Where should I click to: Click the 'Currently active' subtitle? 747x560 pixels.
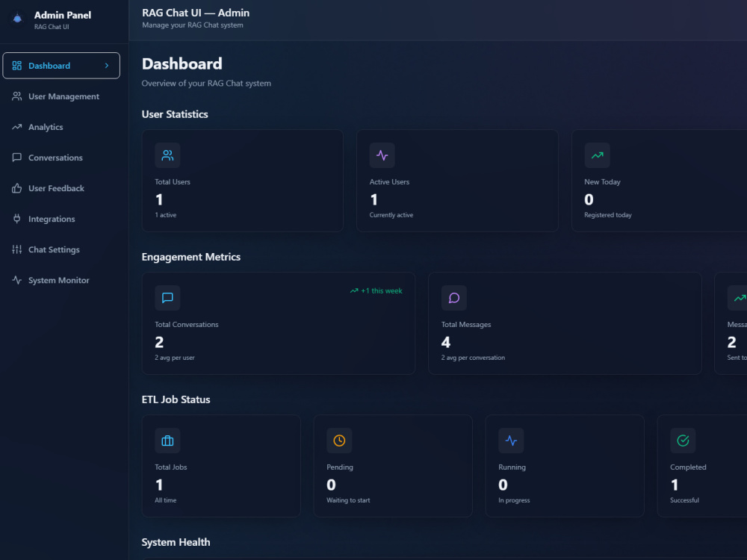click(x=391, y=215)
